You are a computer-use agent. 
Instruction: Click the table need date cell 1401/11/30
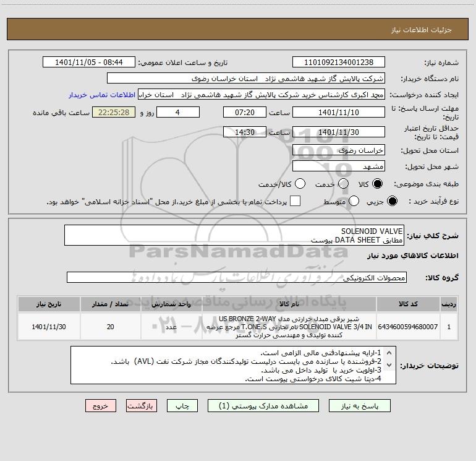[x=49, y=327]
